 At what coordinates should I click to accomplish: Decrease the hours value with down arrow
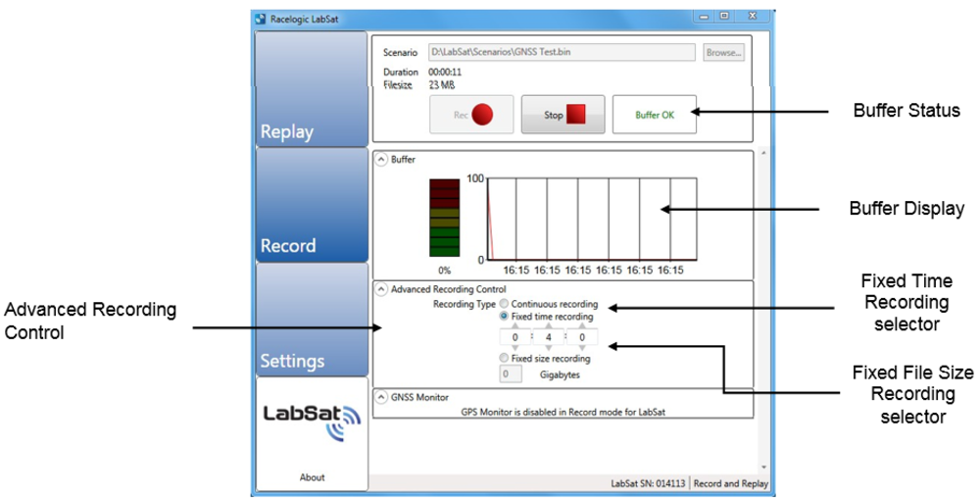(x=515, y=349)
